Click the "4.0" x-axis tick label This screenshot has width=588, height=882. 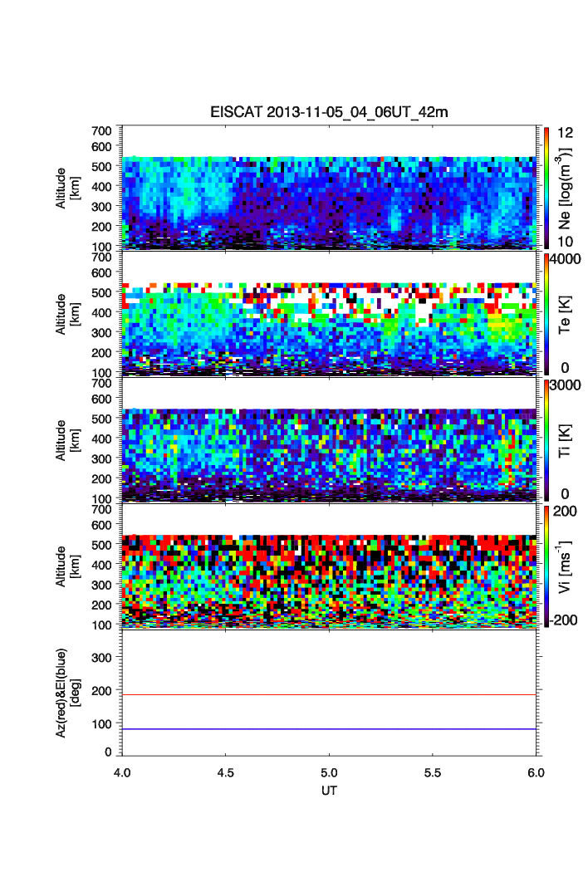(122, 773)
